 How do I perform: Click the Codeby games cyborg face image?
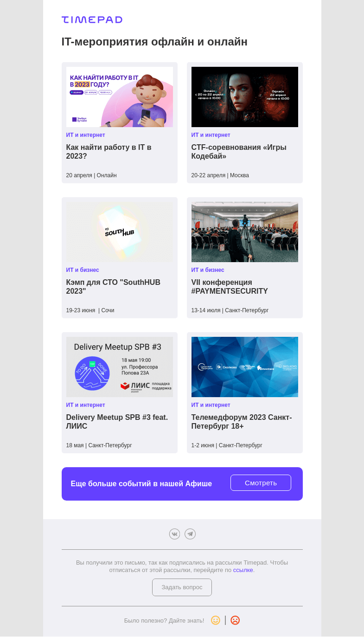click(x=245, y=97)
